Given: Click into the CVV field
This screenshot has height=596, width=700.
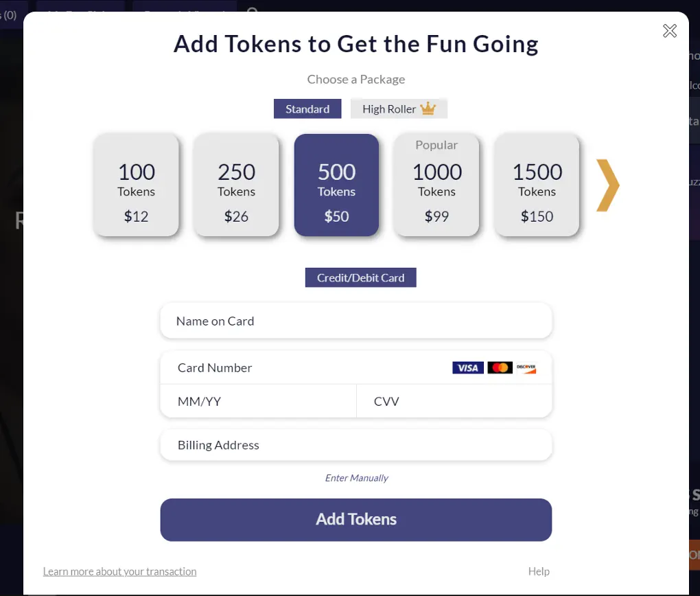Looking at the screenshot, I should coord(454,401).
